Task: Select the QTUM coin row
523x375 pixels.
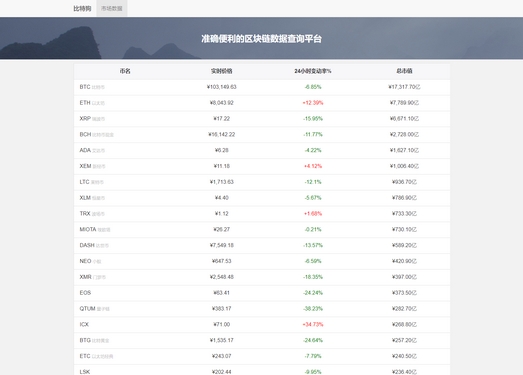Action: 262,309
